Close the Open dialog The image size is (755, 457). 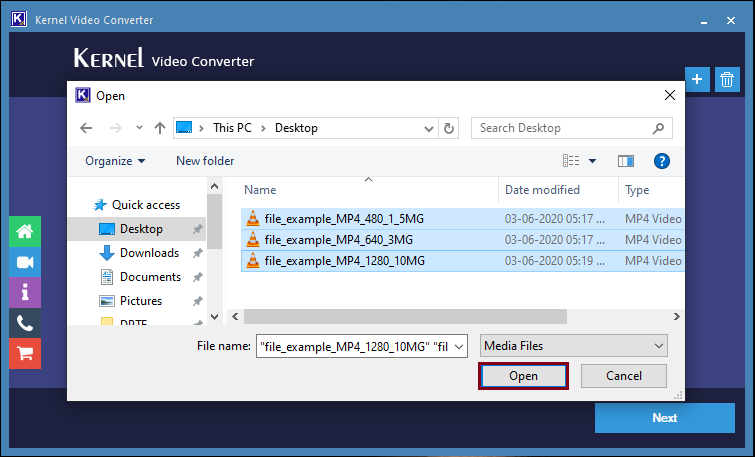coord(669,95)
